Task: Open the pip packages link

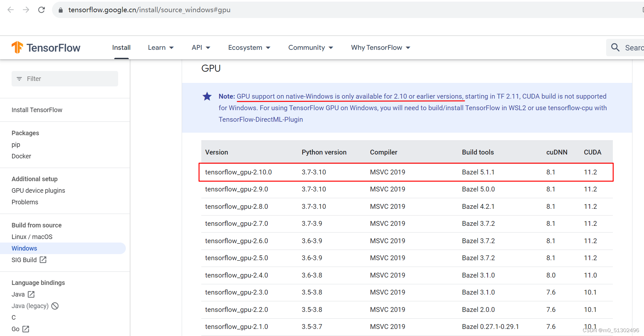Action: [x=16, y=145]
